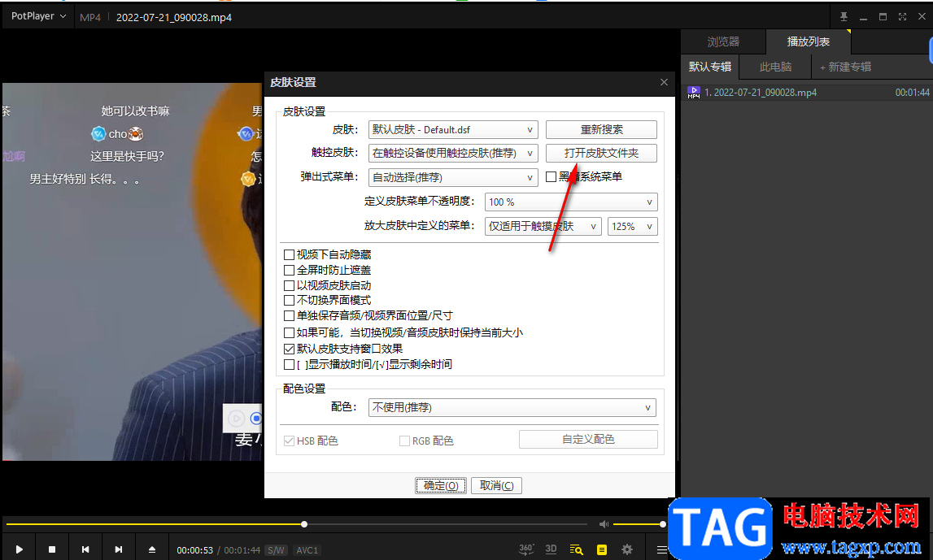Screen dimensions: 933x560
Task: Enable 3D video mode icon
Action: click(x=551, y=549)
